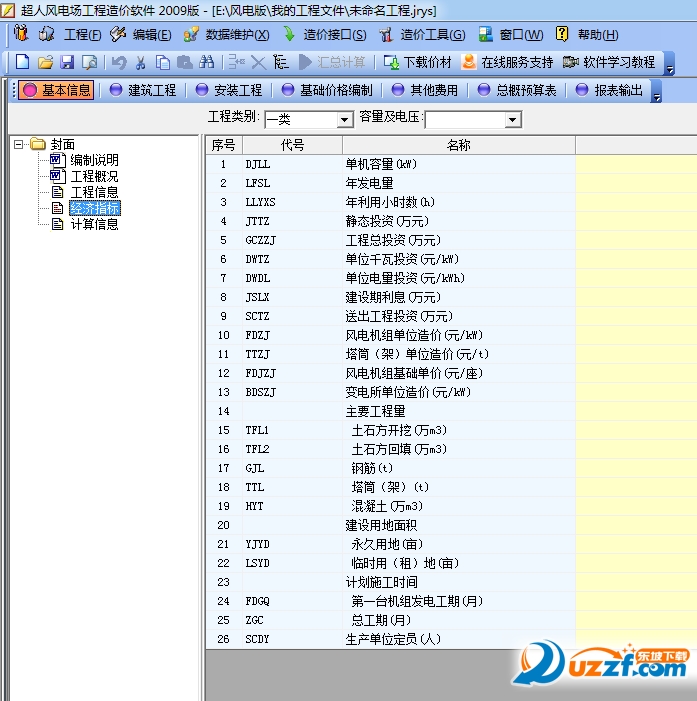Click the document icon beside 计算信息

coord(57,224)
